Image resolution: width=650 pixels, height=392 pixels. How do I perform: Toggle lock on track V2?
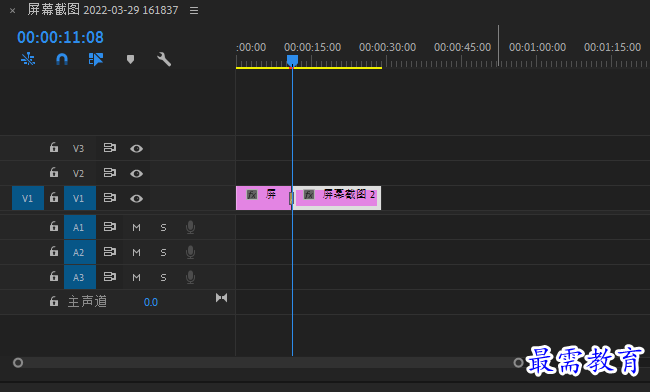[54, 172]
